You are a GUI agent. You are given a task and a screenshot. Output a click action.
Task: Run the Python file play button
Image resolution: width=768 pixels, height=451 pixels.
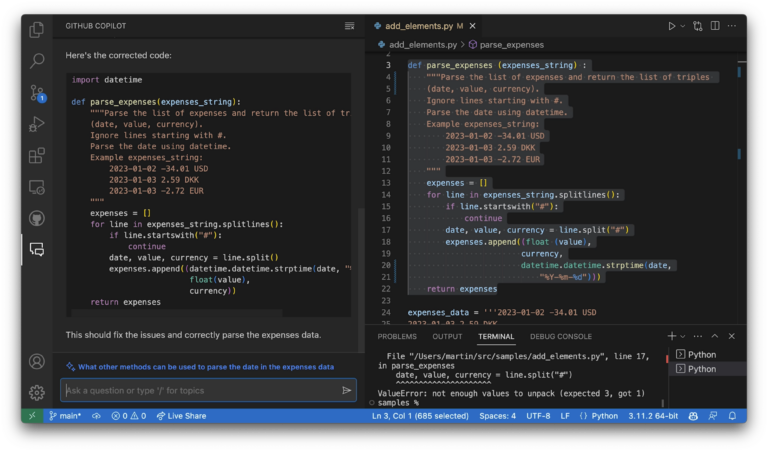click(x=672, y=26)
